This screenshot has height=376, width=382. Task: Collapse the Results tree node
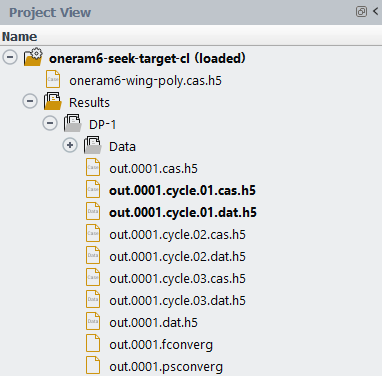30,101
